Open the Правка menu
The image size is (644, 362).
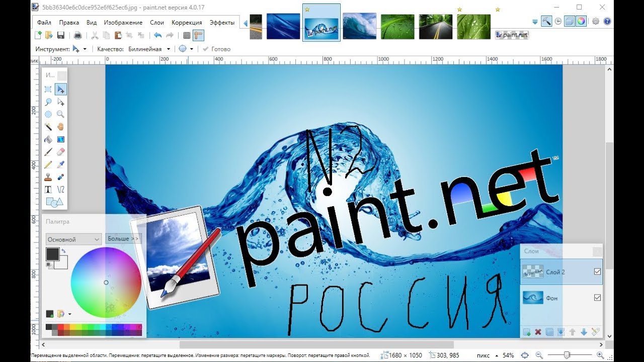coord(69,23)
